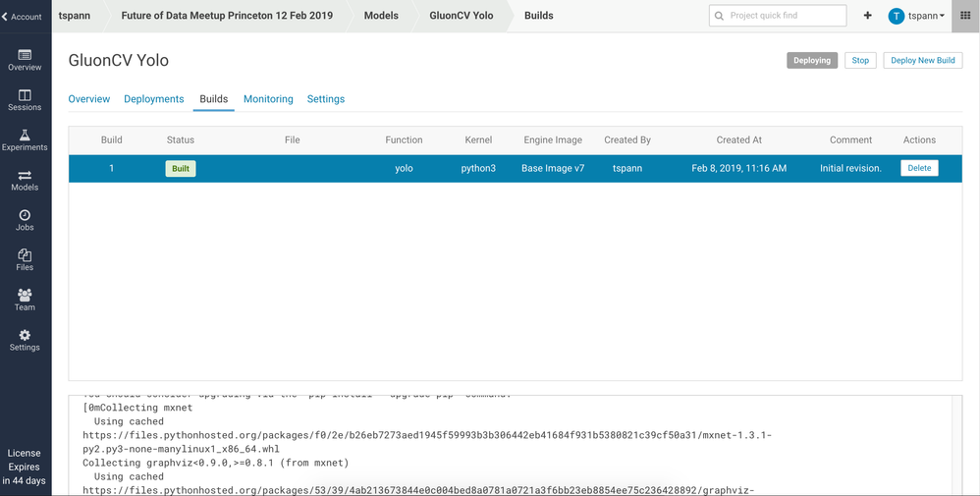Open the Overview sidebar icon

click(25, 55)
